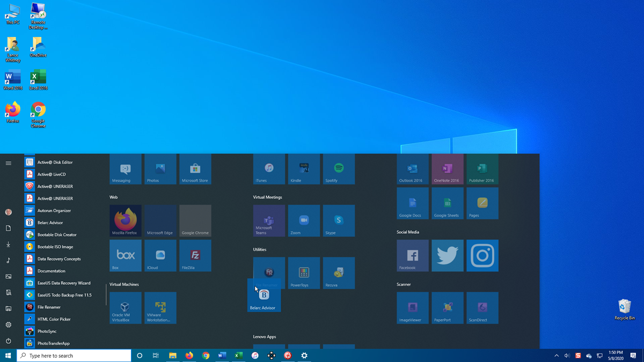The height and width of the screenshot is (362, 644).
Task: Open the Google Chrome tile
Action: point(195,220)
